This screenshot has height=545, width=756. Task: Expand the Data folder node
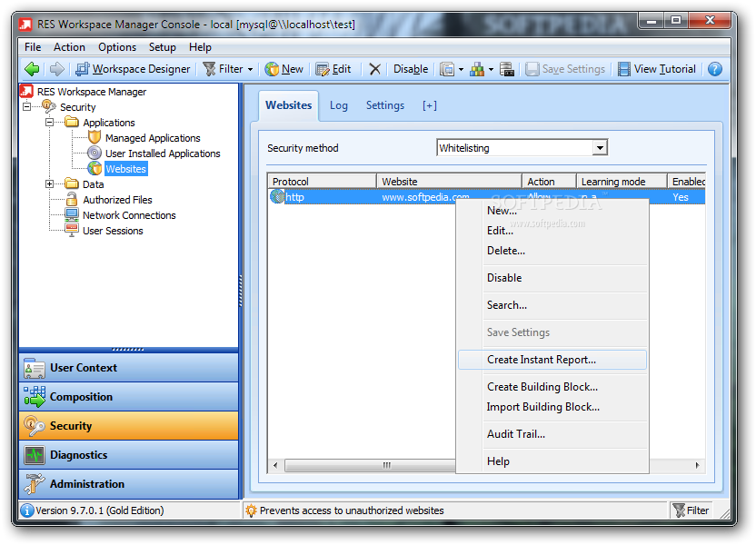(x=50, y=184)
